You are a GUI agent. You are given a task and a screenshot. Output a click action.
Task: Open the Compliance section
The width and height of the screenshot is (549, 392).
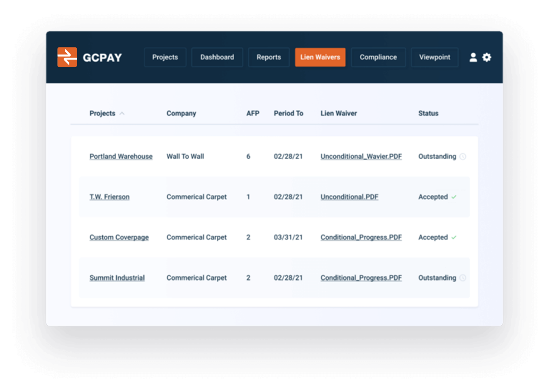pos(378,57)
